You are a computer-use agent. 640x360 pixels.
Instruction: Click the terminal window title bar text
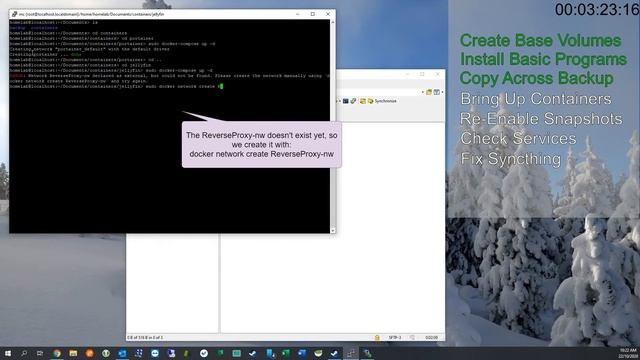point(91,14)
